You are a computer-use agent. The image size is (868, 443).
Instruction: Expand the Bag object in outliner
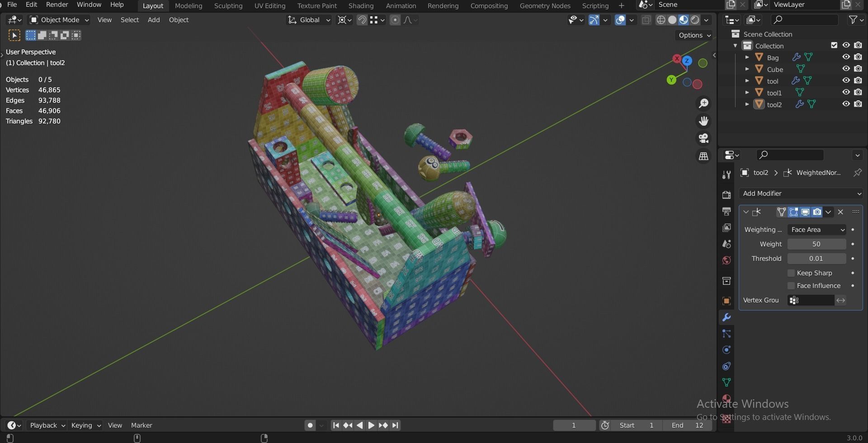747,57
